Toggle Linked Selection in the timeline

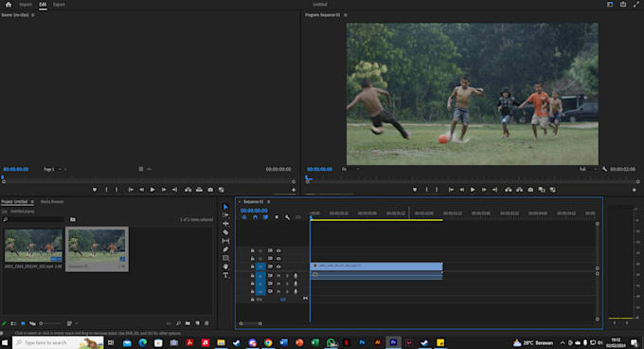pos(266,217)
